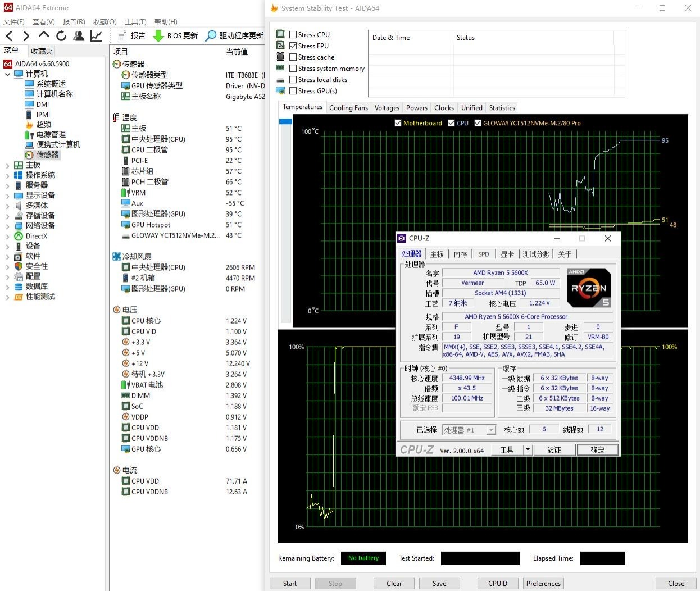Open the 文件(F) menu
Screen dimensions: 700x591
pyautogui.click(x=14, y=21)
